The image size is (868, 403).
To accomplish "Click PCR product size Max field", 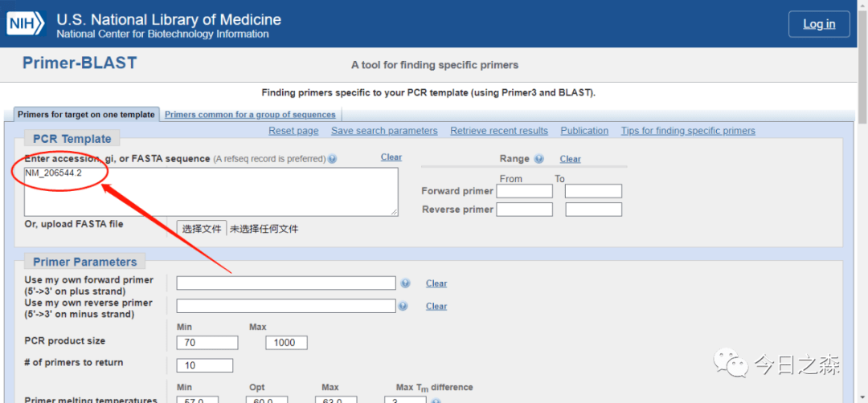I will (287, 343).
